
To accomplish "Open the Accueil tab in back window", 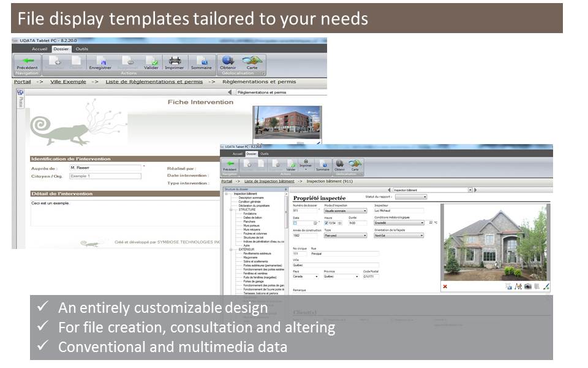I will (40, 49).
